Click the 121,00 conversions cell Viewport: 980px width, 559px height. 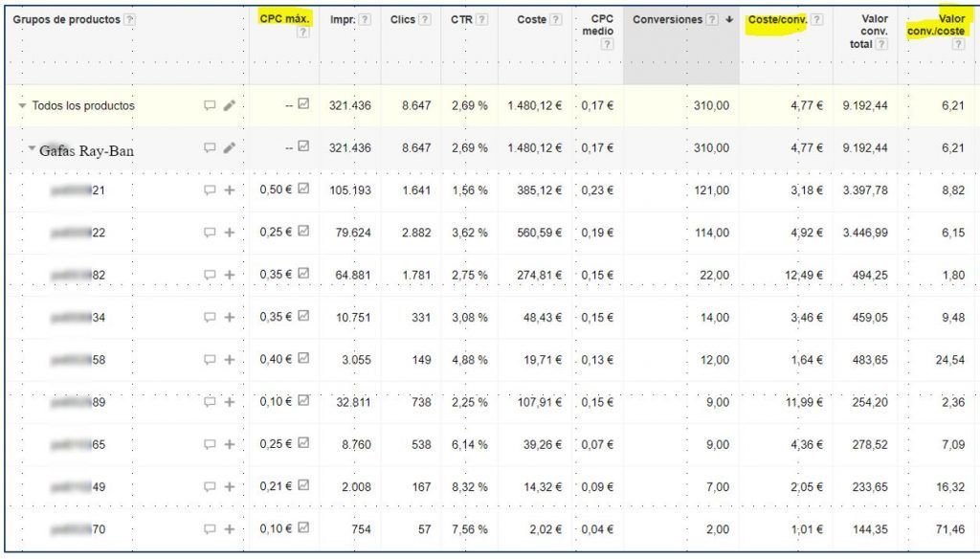point(711,190)
